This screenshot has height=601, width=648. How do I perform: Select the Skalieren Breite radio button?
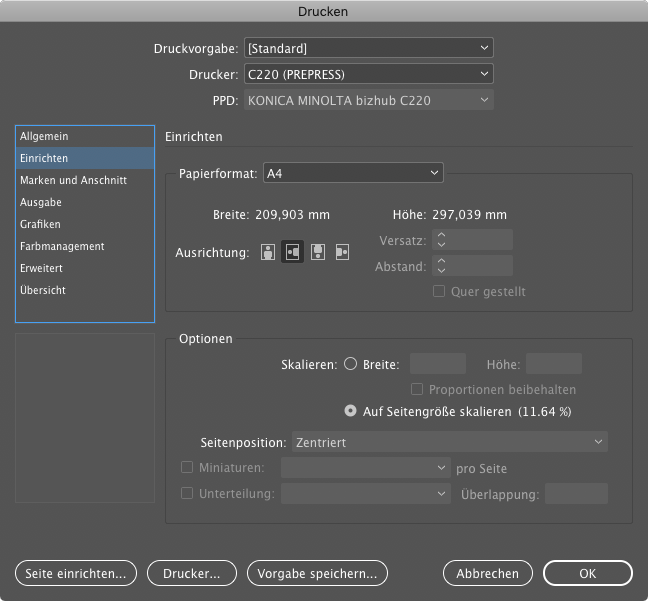point(350,364)
